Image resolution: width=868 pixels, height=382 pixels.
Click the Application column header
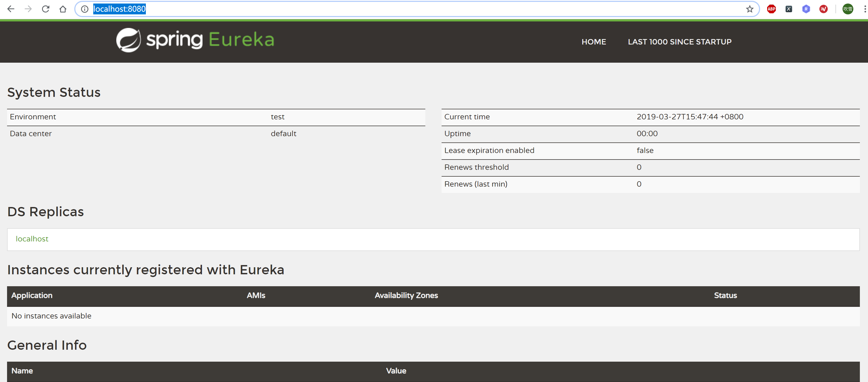point(32,296)
